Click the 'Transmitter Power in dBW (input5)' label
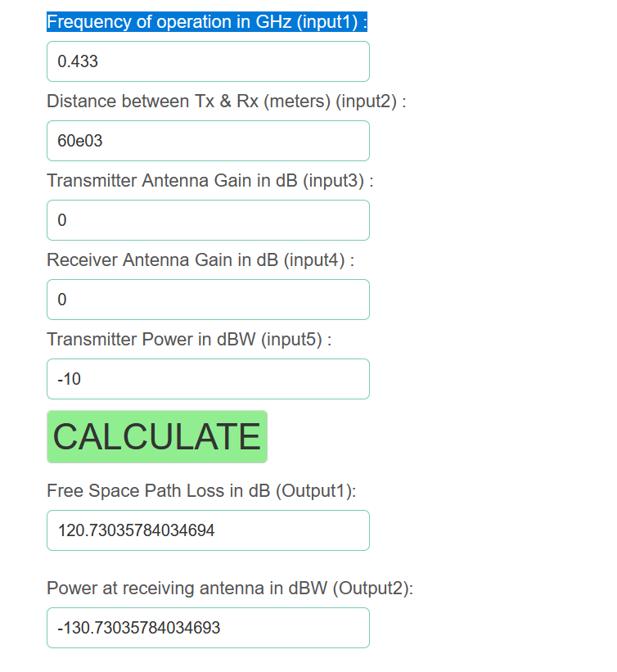The width and height of the screenshot is (617, 672). pyautogui.click(x=189, y=340)
